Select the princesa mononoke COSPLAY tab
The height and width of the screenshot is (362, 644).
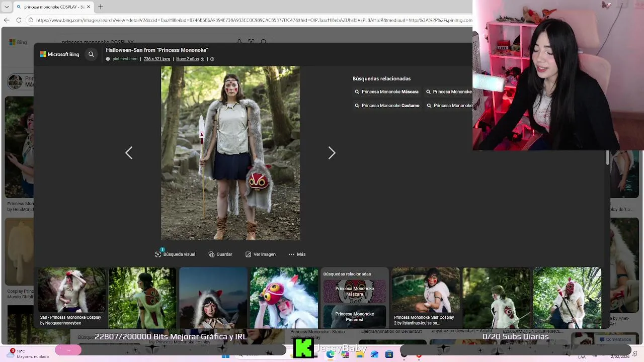pos(54,7)
